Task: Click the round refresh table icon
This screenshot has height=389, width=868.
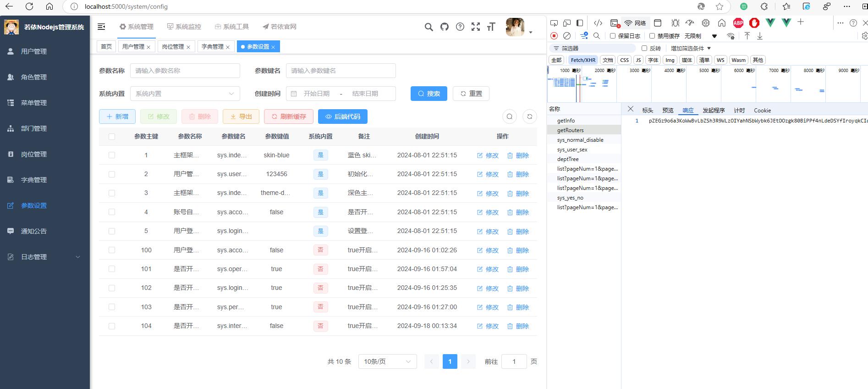Action: 530,117
